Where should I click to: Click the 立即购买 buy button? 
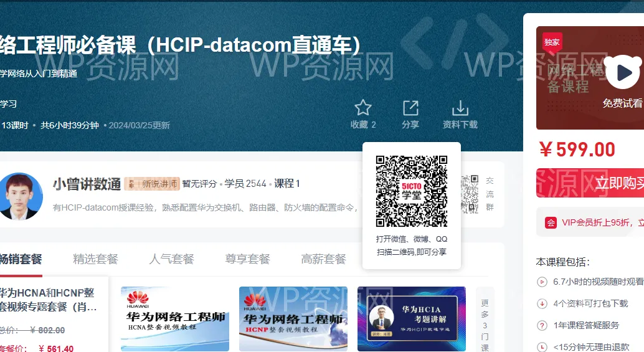coord(590,183)
